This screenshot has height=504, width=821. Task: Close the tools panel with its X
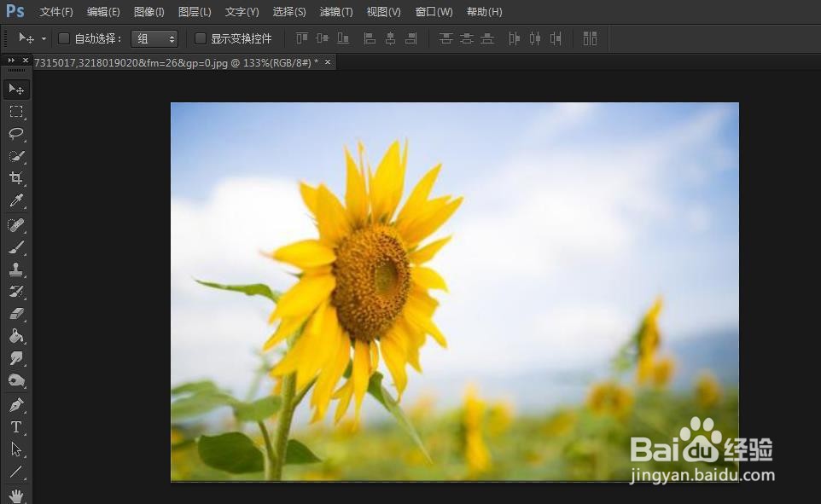25,61
